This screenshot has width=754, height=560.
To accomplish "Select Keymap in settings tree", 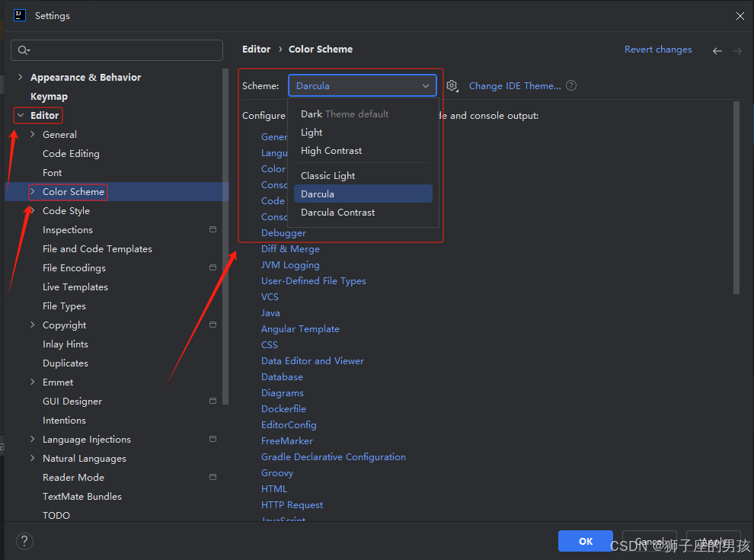I will [49, 96].
